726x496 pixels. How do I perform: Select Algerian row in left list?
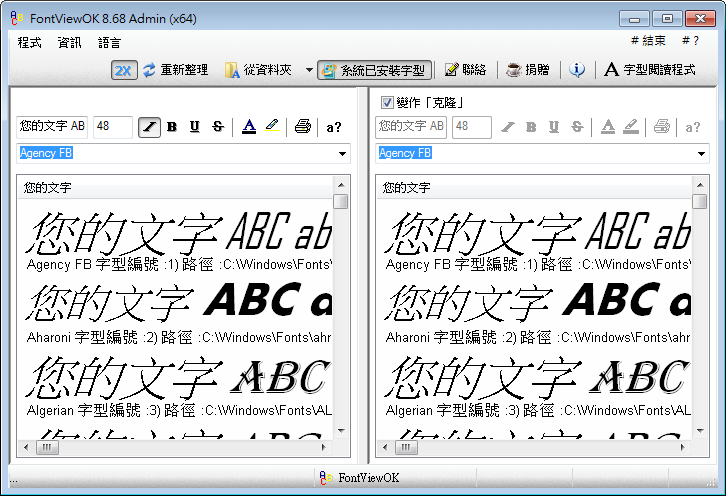pyautogui.click(x=178, y=386)
